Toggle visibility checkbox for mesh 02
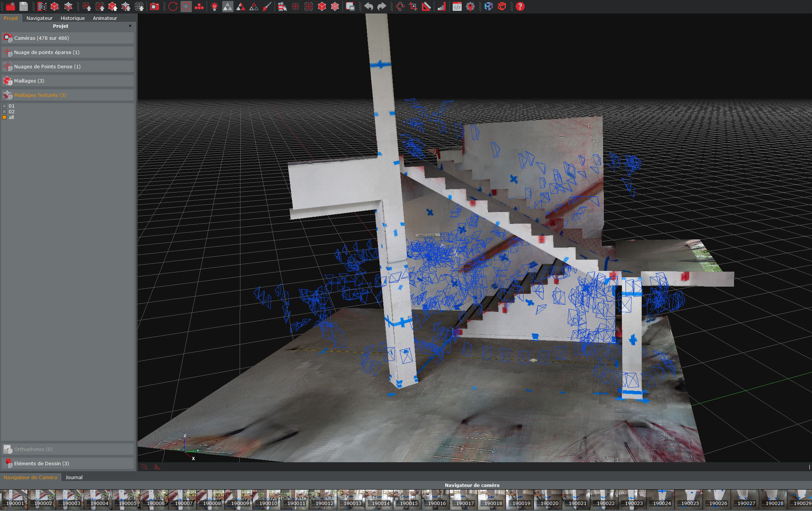 5,112
